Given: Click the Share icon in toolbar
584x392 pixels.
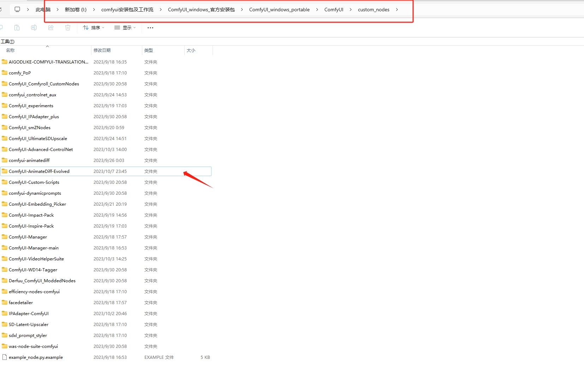Looking at the screenshot, I should pos(51,28).
